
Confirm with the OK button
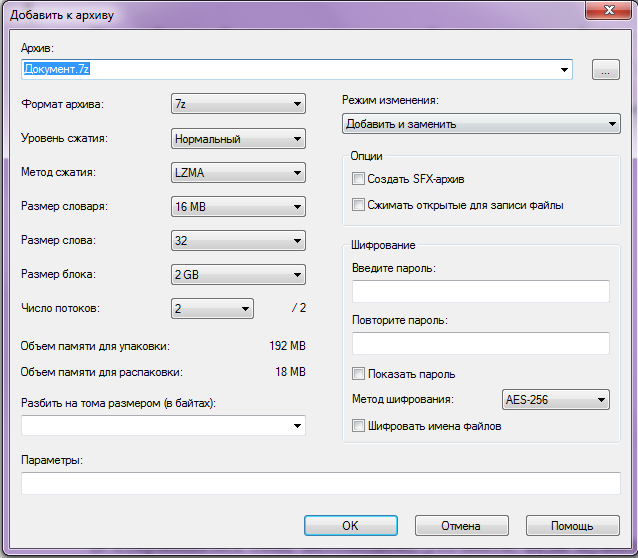pyautogui.click(x=351, y=525)
